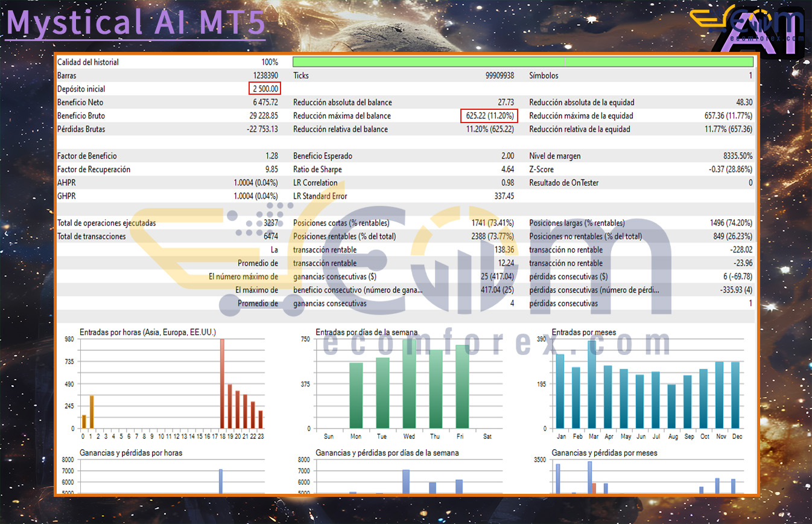
Task: Click the Factor de Beneficio label
Action: [87, 156]
